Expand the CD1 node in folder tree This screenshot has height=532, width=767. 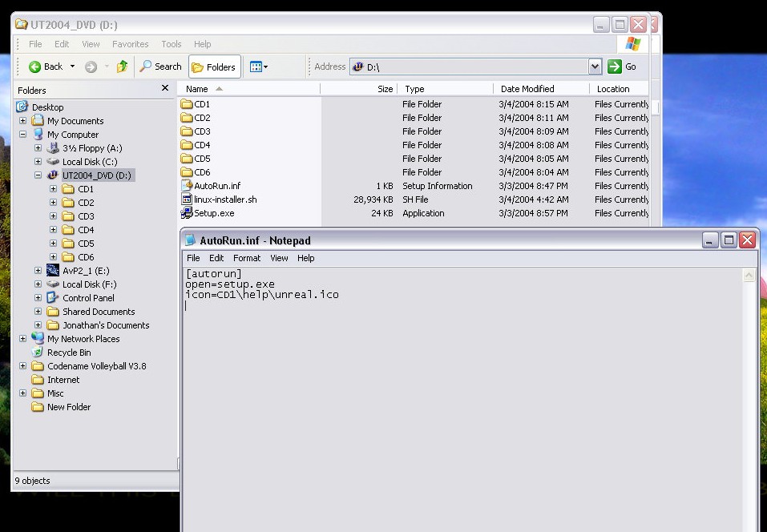click(x=54, y=189)
